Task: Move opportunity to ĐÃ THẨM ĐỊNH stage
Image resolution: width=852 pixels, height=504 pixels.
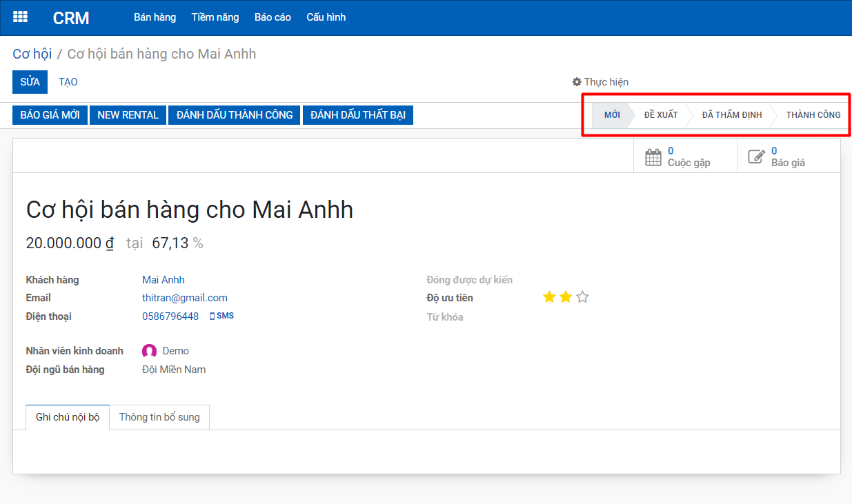Action: coord(732,115)
